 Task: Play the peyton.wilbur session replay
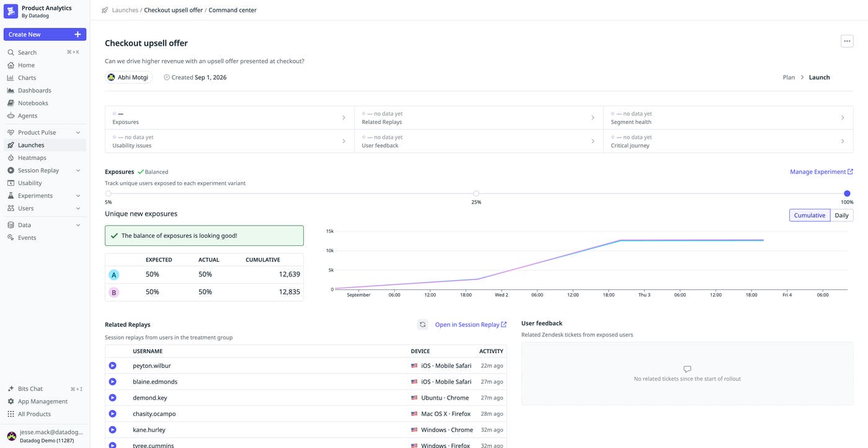click(112, 366)
